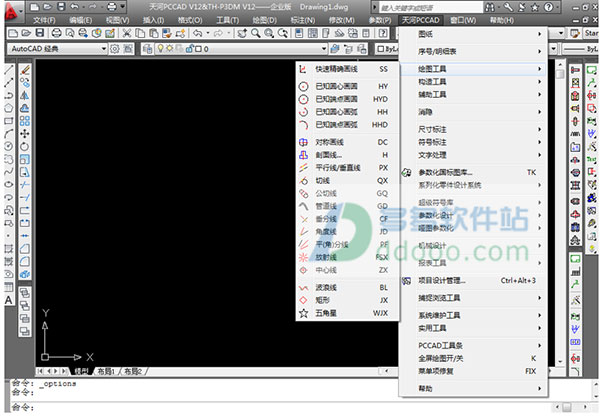Select the Rotate tool in Modify toolbar

(x=25, y=147)
